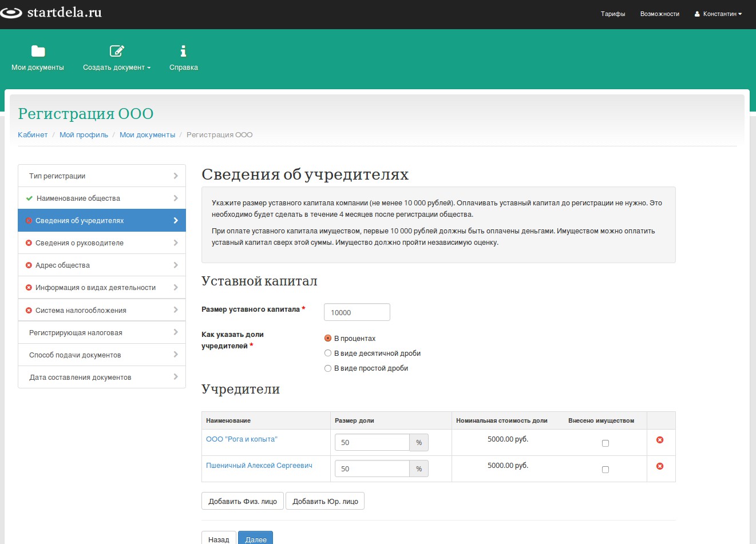Go to Адрес общества step

coord(102,265)
